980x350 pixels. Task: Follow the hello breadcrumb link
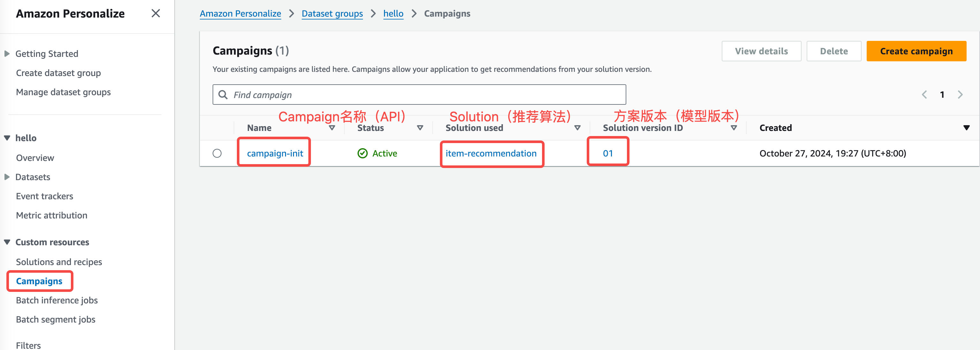click(x=393, y=14)
